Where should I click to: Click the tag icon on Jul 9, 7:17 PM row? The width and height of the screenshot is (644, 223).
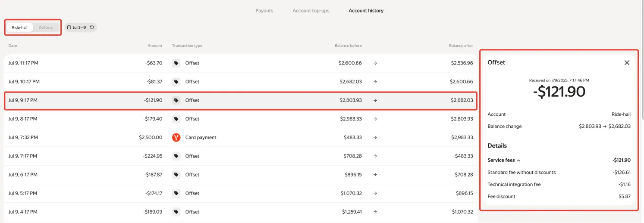click(x=176, y=156)
